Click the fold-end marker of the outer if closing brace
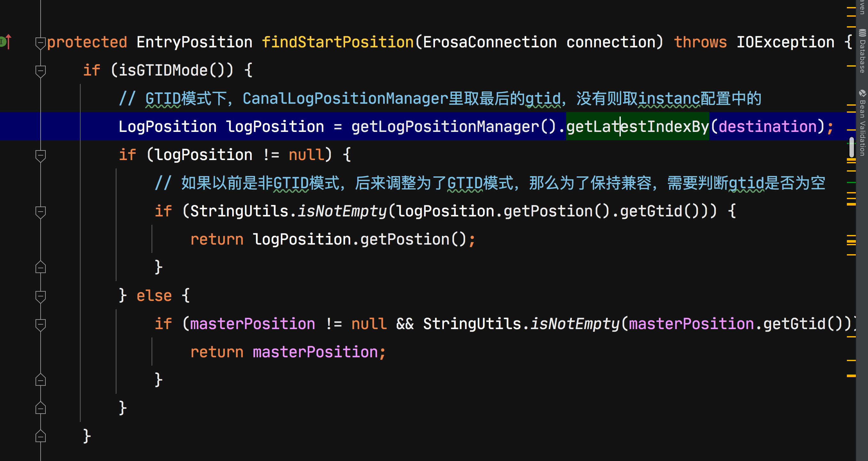The image size is (868, 461). (40, 436)
